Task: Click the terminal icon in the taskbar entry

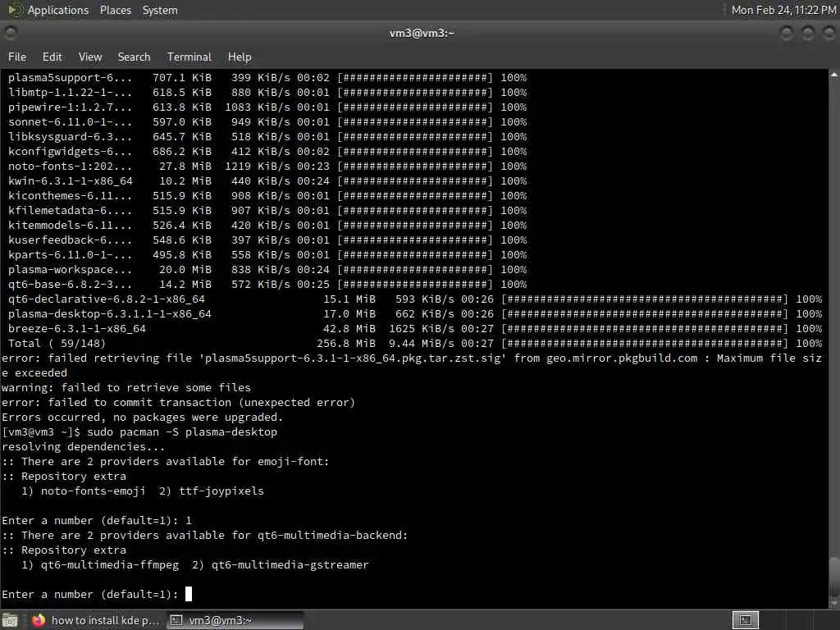Action: pyautogui.click(x=176, y=620)
